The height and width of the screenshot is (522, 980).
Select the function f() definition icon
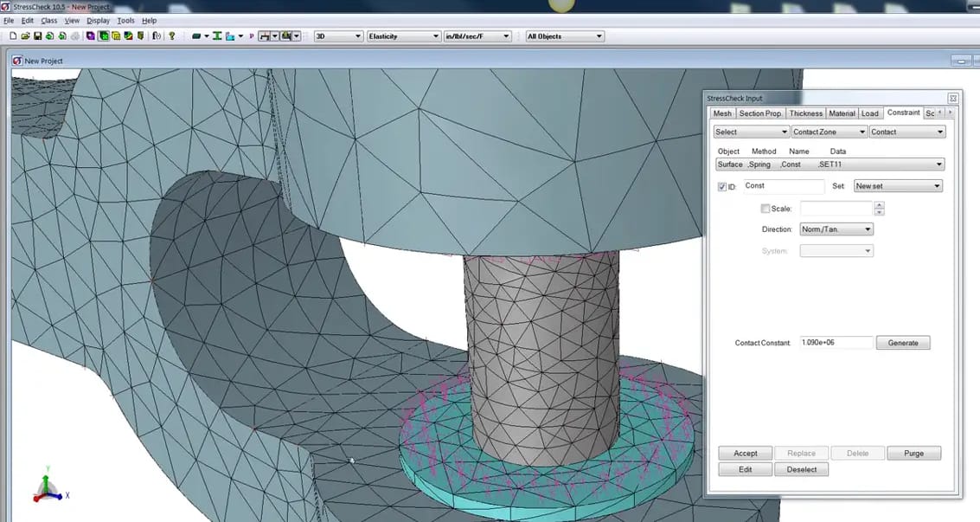(155, 35)
